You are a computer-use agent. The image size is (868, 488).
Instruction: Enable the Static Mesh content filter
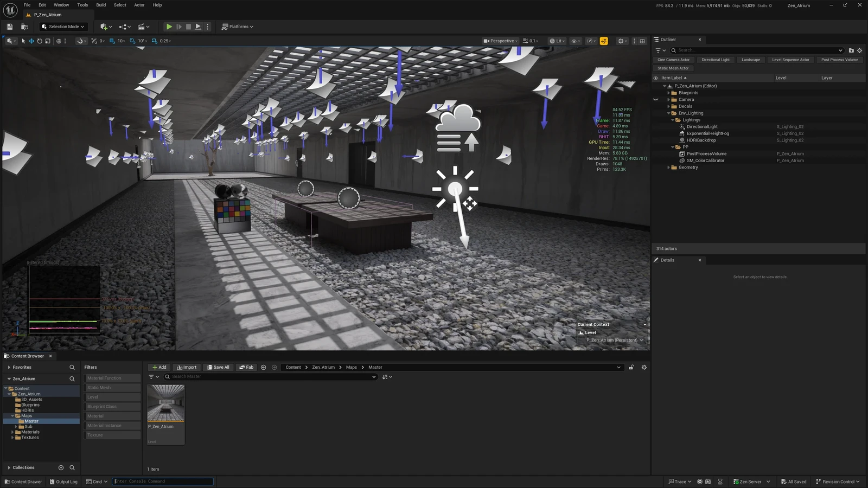point(113,388)
